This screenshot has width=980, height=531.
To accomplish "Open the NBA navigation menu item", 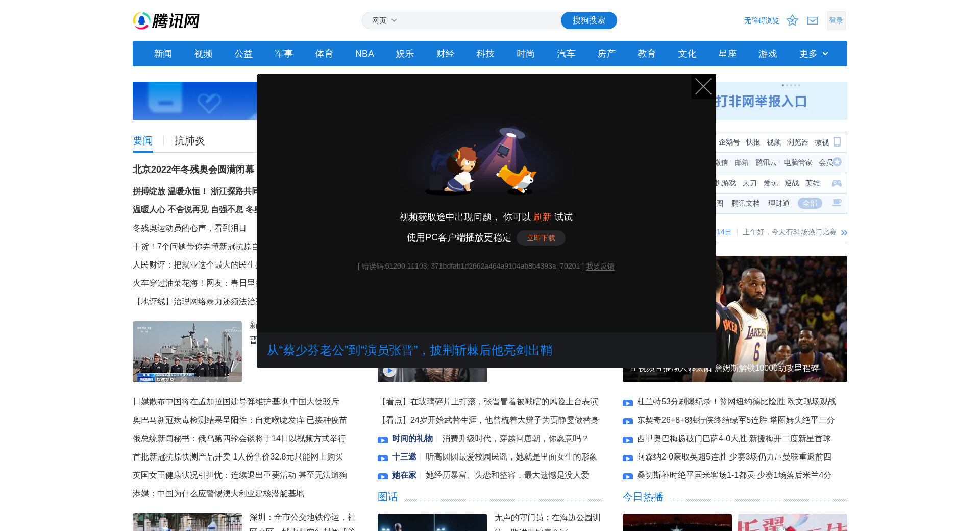I will point(364,54).
